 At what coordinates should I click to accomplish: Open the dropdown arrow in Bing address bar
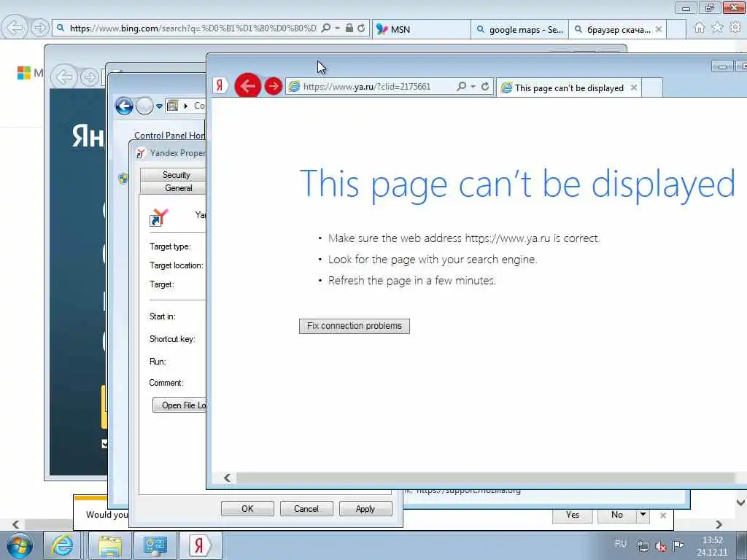(x=337, y=28)
